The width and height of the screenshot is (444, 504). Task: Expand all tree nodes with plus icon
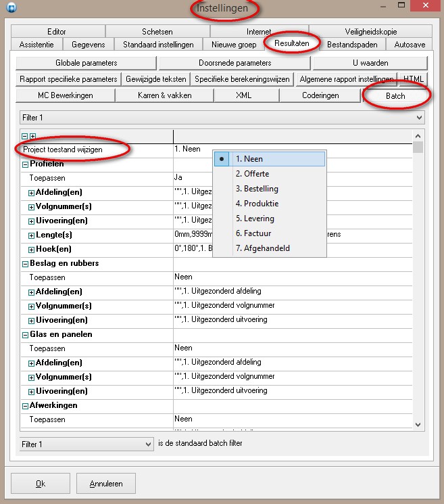(32, 136)
